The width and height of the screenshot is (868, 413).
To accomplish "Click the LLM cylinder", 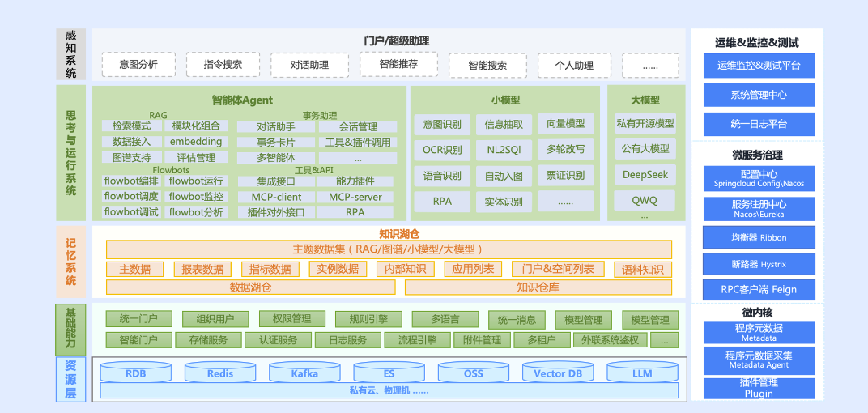I will 642,373.
